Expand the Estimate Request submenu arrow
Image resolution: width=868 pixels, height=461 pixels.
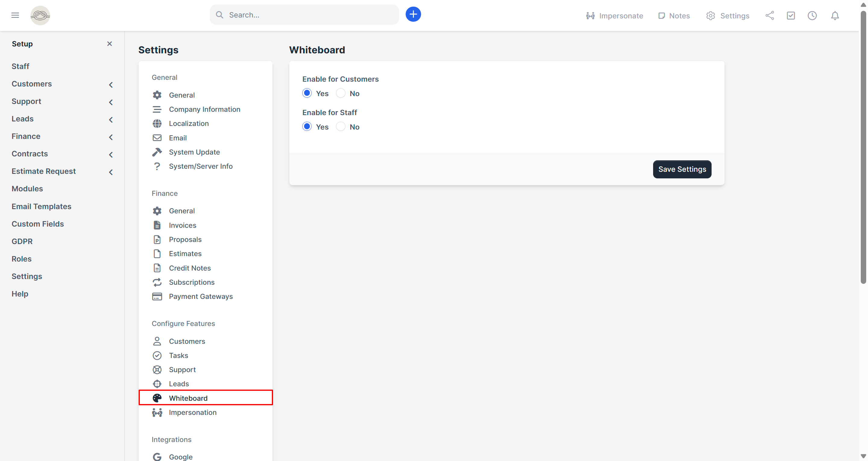[111, 172]
